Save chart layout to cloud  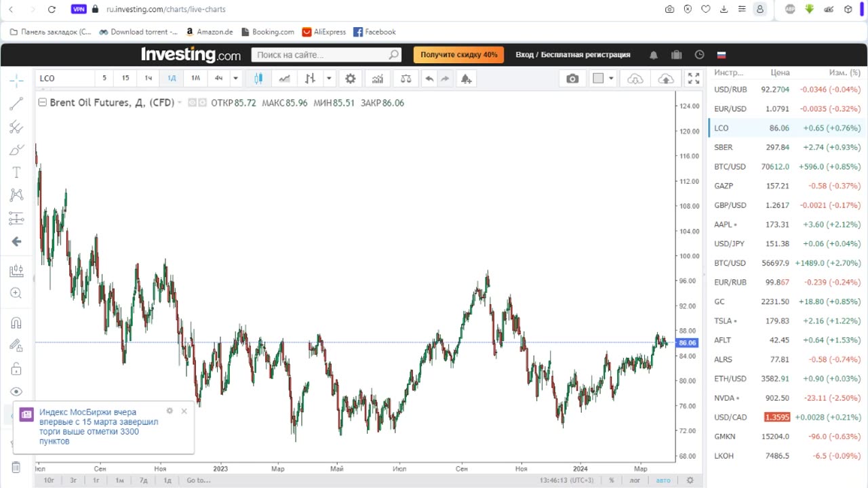click(666, 79)
